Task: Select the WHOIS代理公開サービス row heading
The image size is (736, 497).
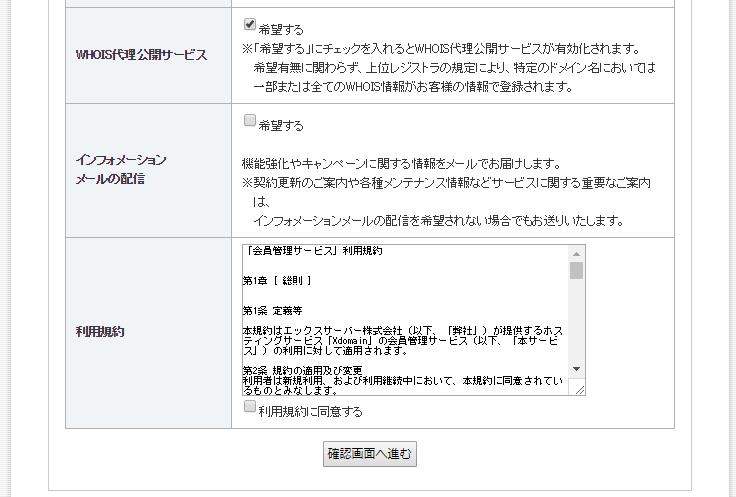Action: click(x=142, y=54)
